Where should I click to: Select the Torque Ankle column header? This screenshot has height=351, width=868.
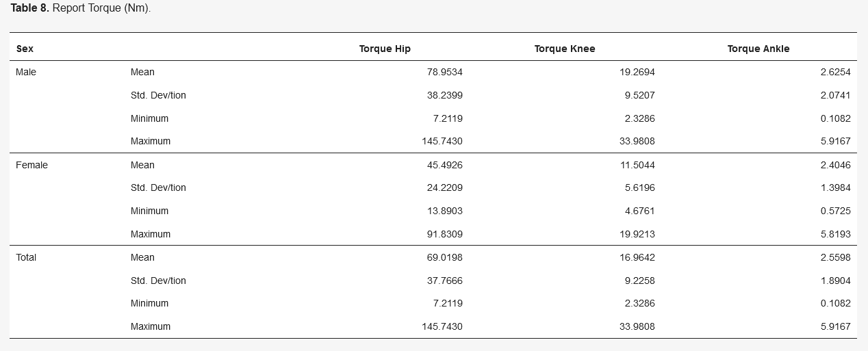[x=758, y=49]
